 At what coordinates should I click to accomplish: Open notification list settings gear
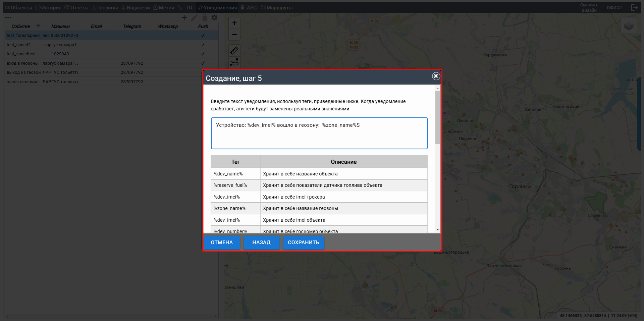pyautogui.click(x=214, y=17)
